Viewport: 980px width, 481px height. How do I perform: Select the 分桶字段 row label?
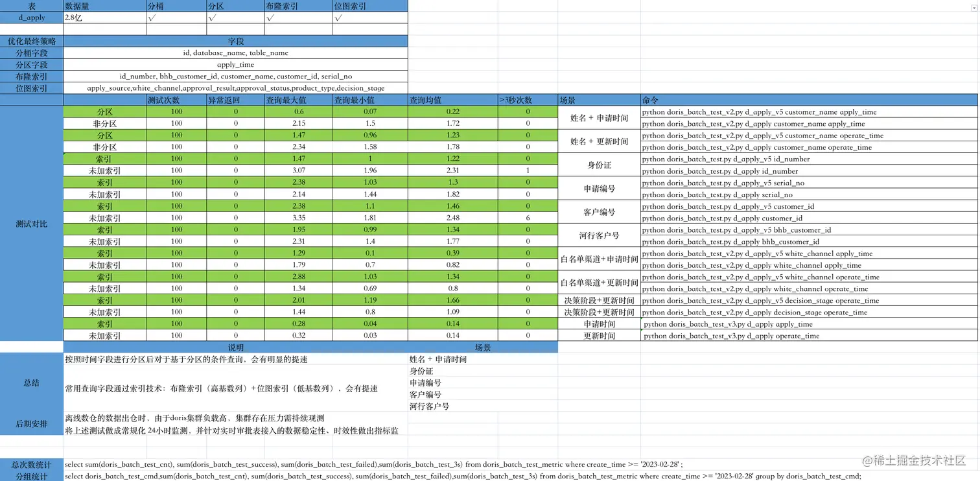32,53
